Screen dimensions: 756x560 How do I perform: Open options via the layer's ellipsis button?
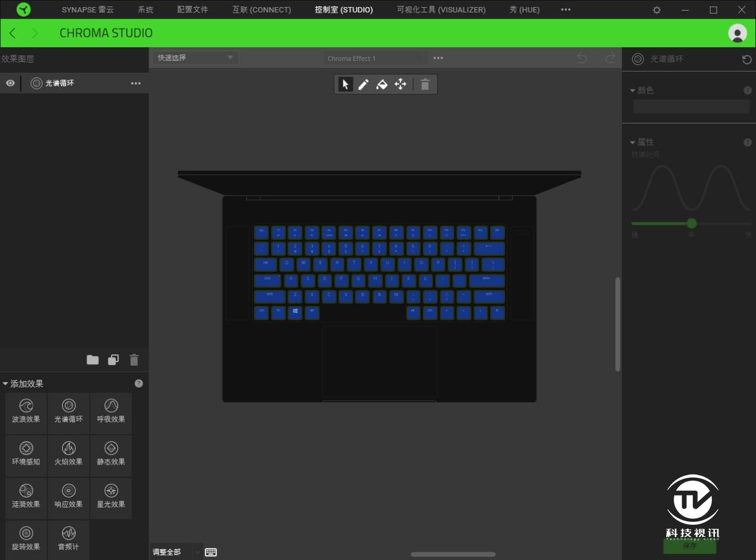tap(136, 83)
